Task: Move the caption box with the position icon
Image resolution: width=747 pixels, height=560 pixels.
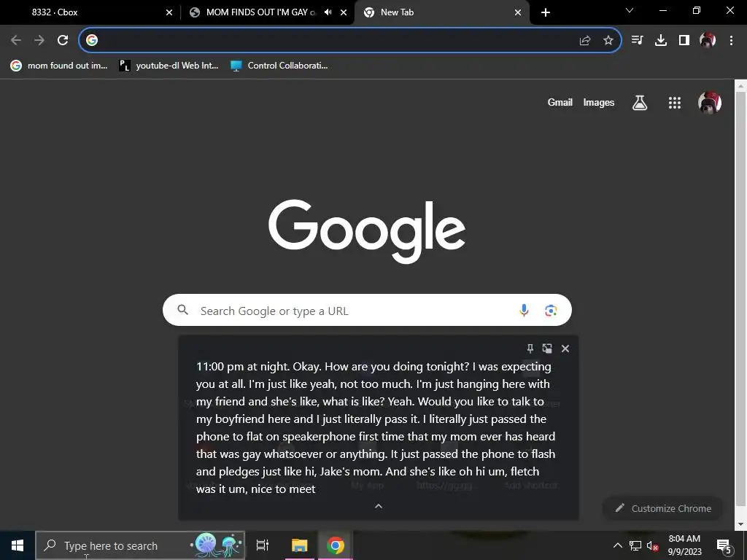Action: 547,349
